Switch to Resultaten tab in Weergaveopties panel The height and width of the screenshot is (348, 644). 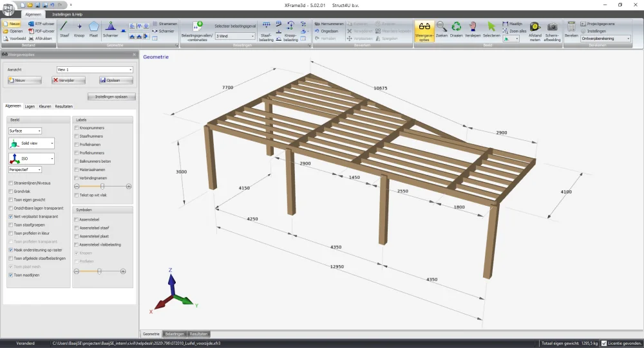coord(64,106)
